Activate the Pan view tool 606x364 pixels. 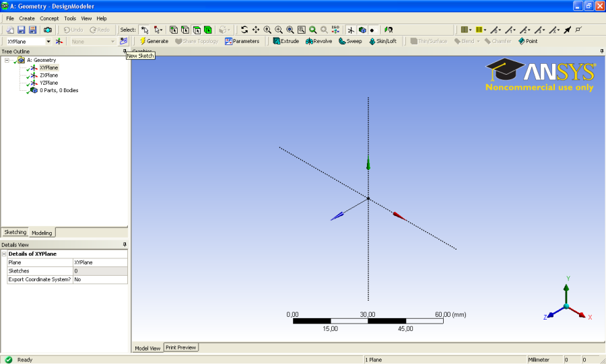(256, 30)
